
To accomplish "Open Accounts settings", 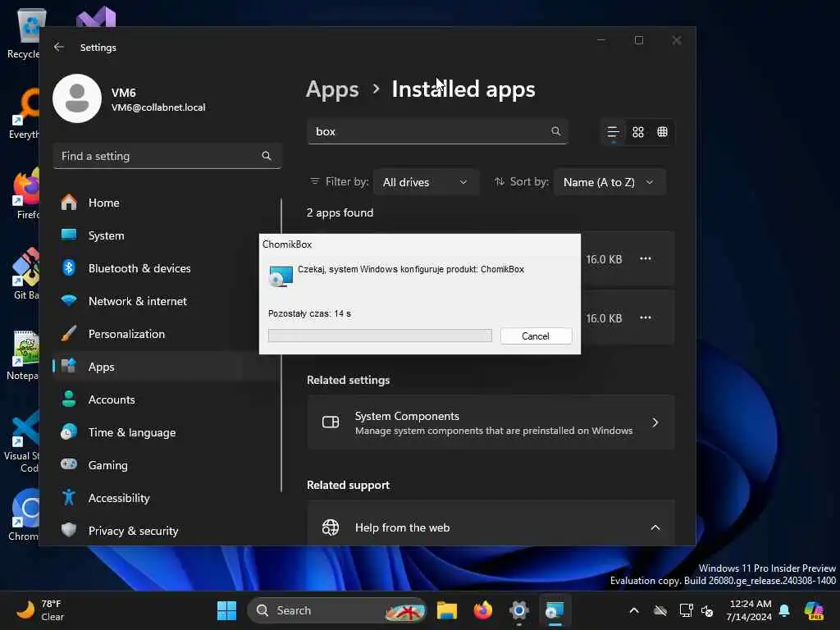I will (x=166, y=399).
